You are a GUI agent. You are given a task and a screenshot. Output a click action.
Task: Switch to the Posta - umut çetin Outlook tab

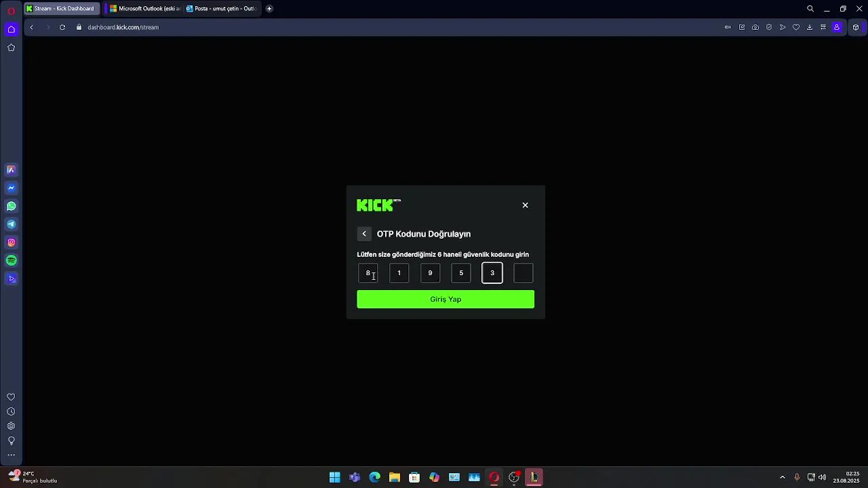222,9
